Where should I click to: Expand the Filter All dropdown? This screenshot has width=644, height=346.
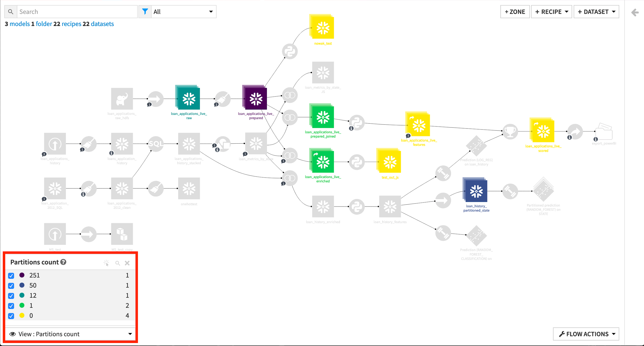[x=209, y=11]
